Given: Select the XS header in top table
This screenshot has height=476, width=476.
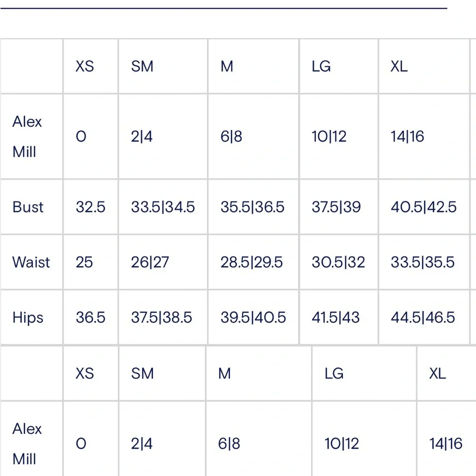Looking at the screenshot, I should [90, 66].
